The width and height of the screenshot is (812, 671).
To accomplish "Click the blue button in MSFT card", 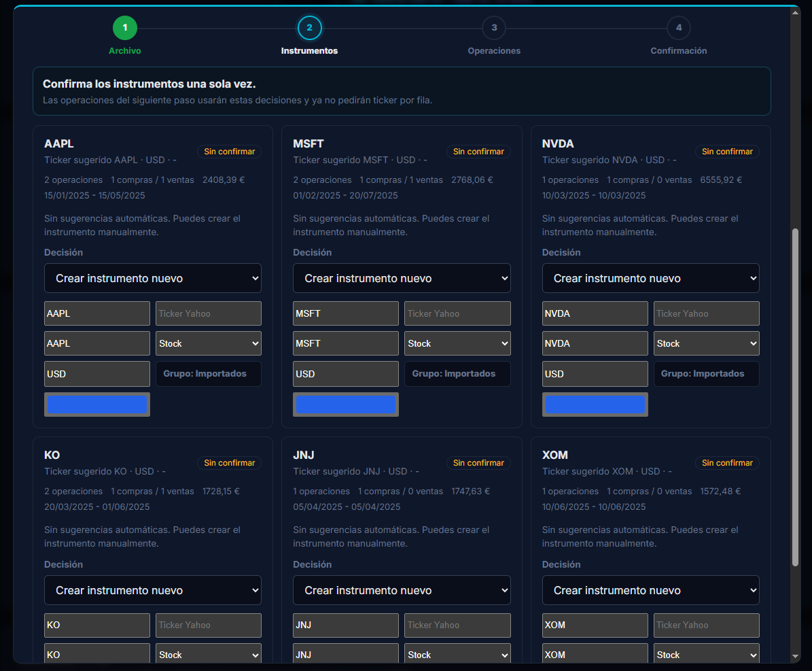I will click(x=346, y=405).
